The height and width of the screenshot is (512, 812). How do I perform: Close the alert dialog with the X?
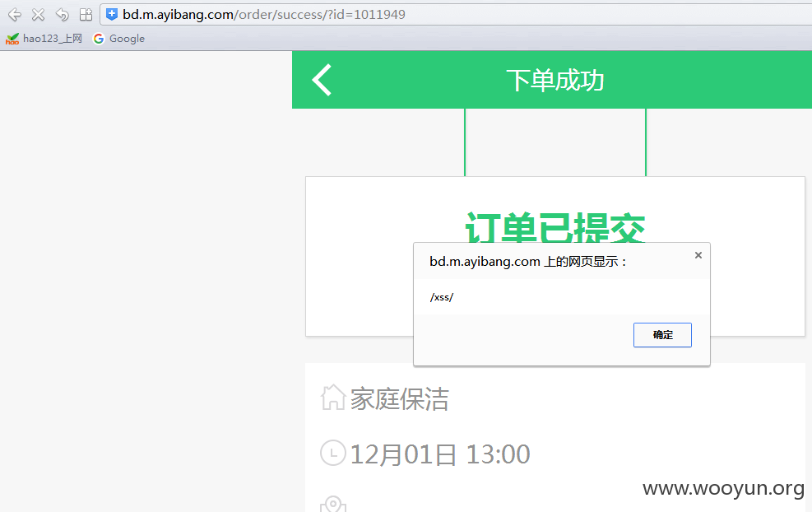[x=698, y=255]
